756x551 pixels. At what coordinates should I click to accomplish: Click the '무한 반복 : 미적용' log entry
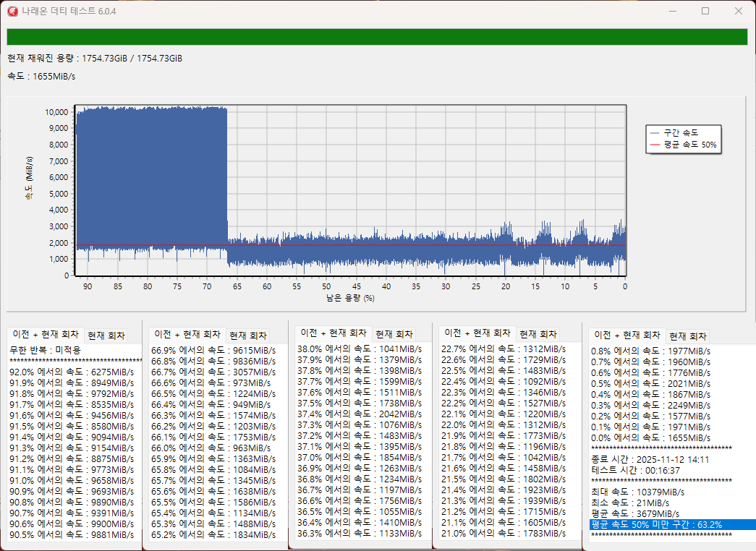[45, 350]
